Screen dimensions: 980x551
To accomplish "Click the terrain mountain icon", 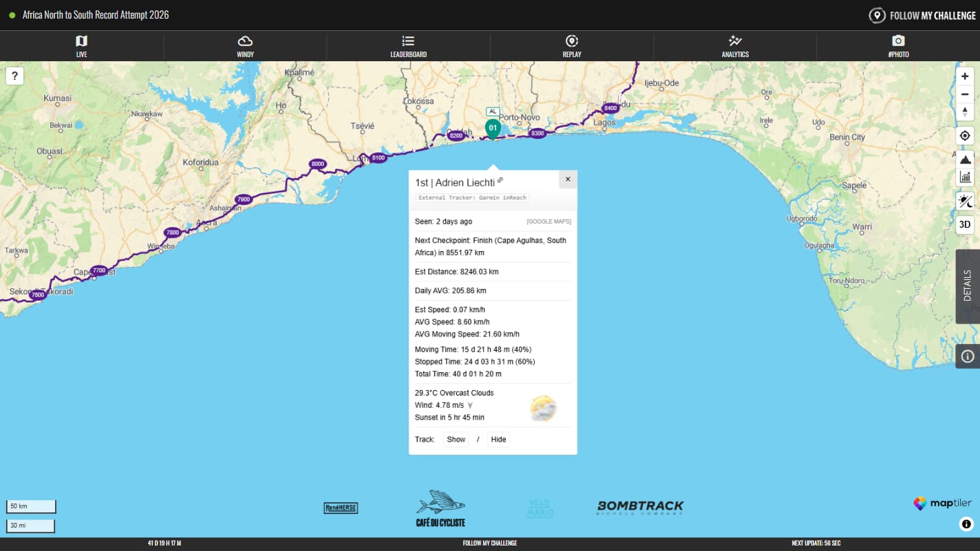I will (965, 160).
